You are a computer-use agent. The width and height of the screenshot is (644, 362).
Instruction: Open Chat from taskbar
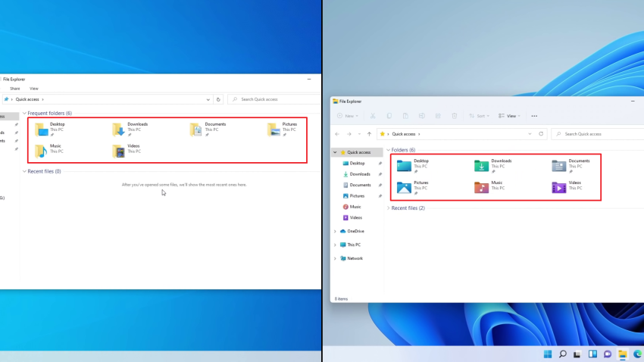point(608,354)
